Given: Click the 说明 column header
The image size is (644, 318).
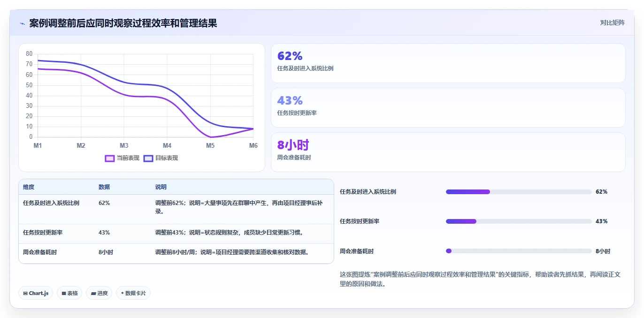Looking at the screenshot, I should click(161, 187).
